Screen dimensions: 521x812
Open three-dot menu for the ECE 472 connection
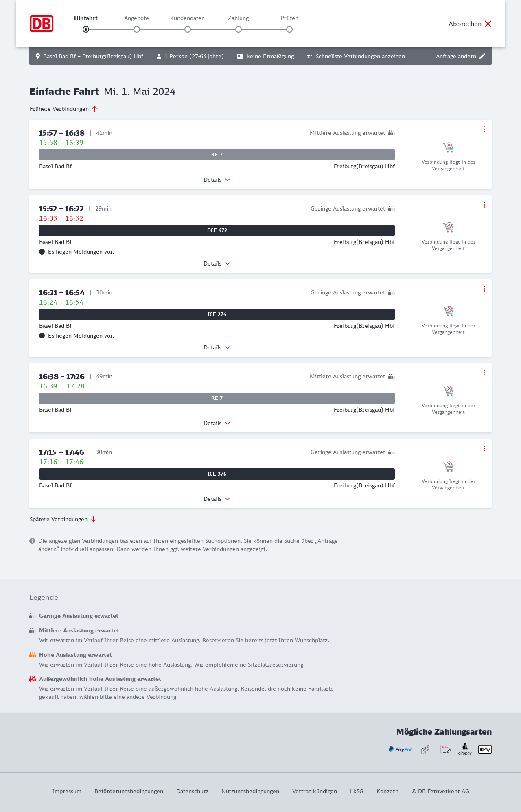(484, 205)
